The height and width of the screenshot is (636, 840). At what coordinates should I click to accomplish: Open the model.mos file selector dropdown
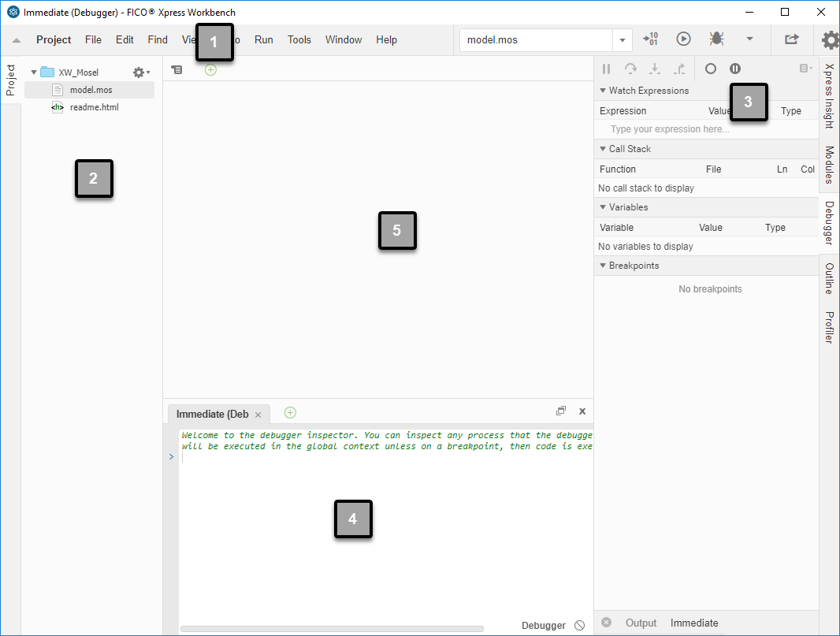[x=623, y=39]
